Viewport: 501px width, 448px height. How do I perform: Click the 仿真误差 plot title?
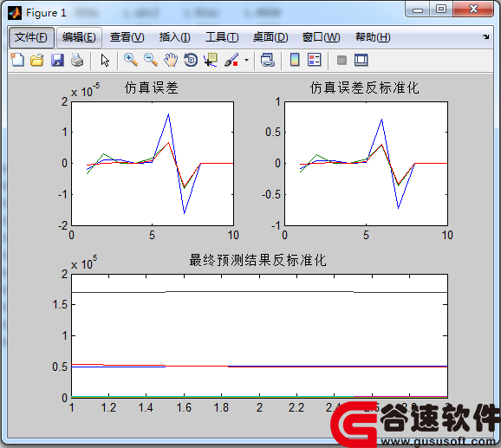(152, 88)
